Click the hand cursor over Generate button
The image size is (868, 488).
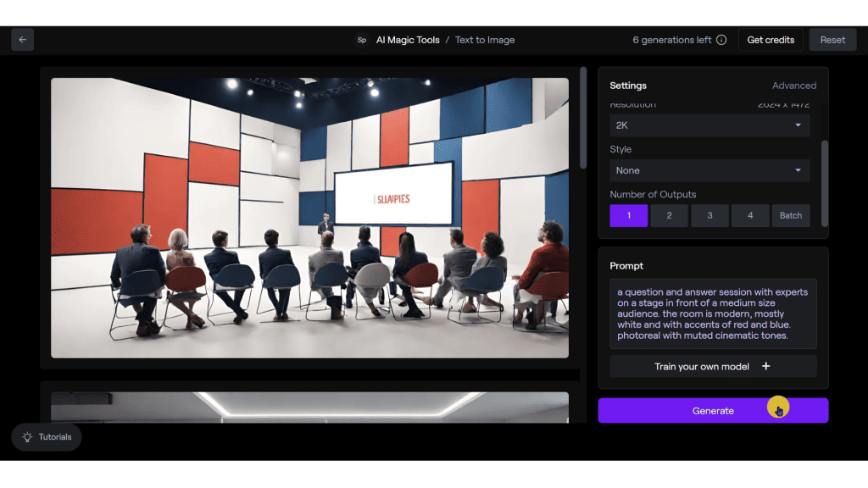[x=778, y=411]
